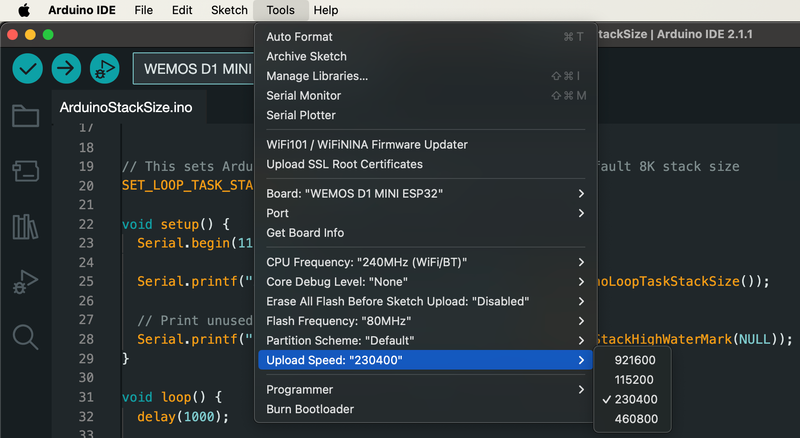Switch to the ArduinoStackSize.ino tab

[x=126, y=107]
